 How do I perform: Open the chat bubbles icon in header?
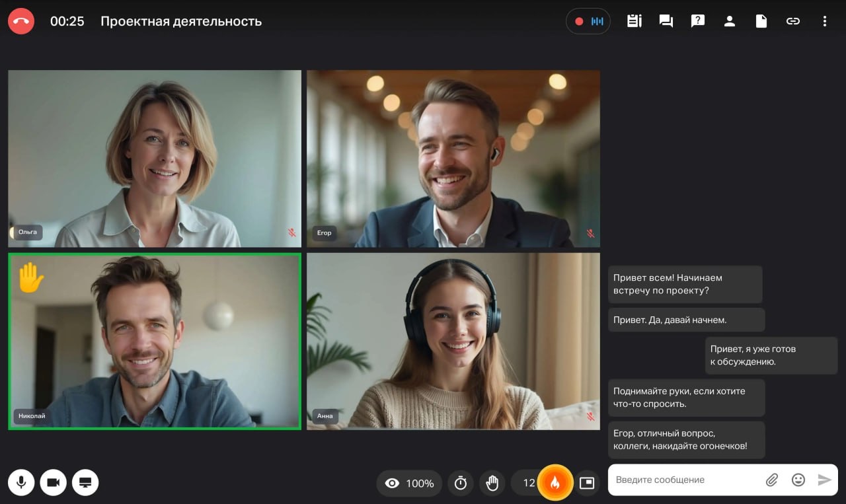666,21
